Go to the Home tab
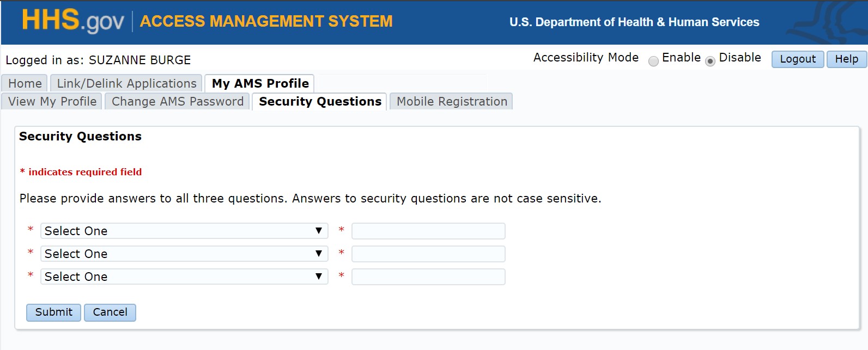This screenshot has width=868, height=350. point(25,83)
